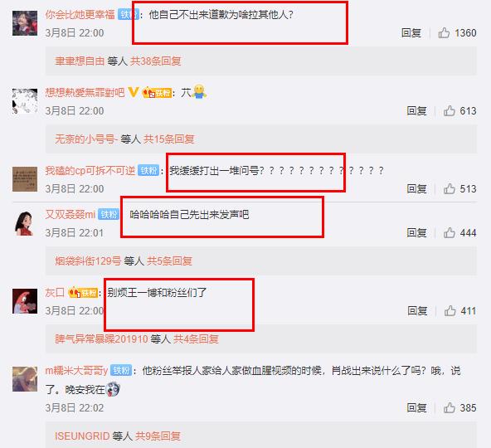The height and width of the screenshot is (448, 491).
Task: Open profile of user 又双叒叕mi
Action: tap(70, 215)
